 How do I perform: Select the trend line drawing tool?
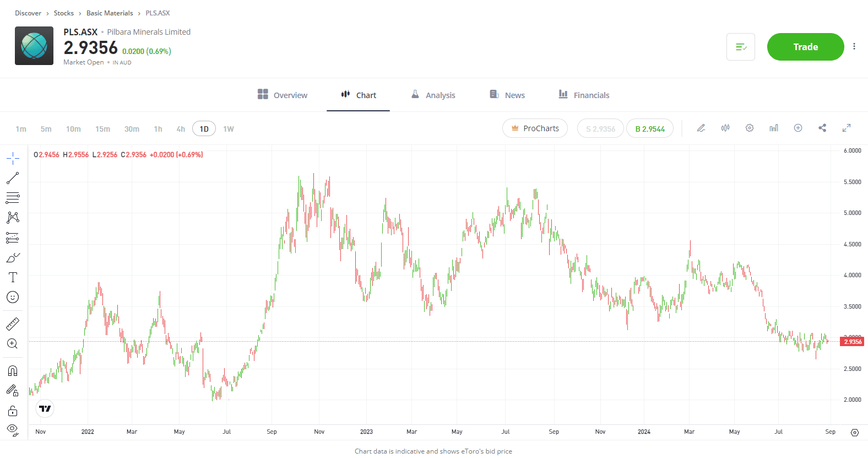pos(13,178)
